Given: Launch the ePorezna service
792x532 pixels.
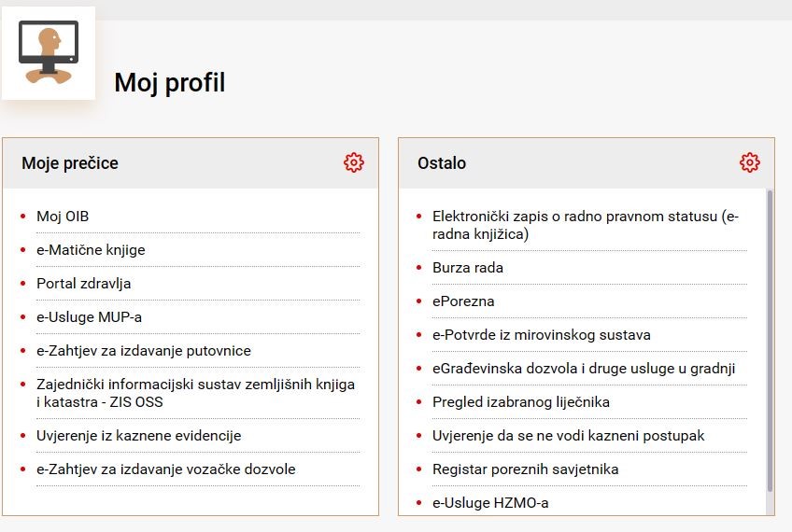Looking at the screenshot, I should [x=463, y=301].
